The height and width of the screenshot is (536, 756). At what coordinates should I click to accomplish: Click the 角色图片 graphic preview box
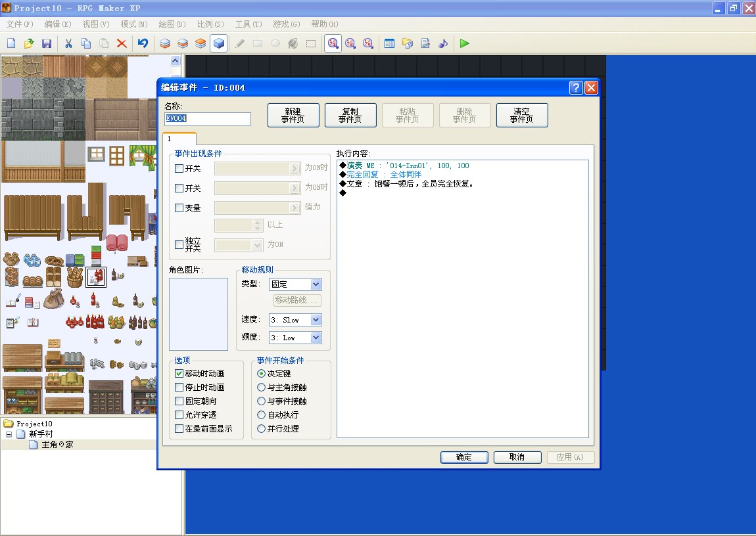[x=198, y=314]
